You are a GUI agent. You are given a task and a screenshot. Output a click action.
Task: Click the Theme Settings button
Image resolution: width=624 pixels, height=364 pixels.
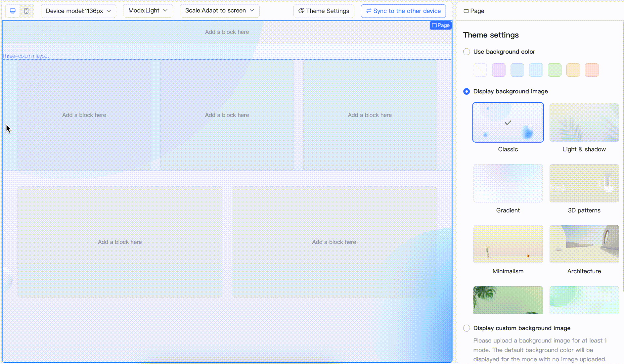coord(324,11)
